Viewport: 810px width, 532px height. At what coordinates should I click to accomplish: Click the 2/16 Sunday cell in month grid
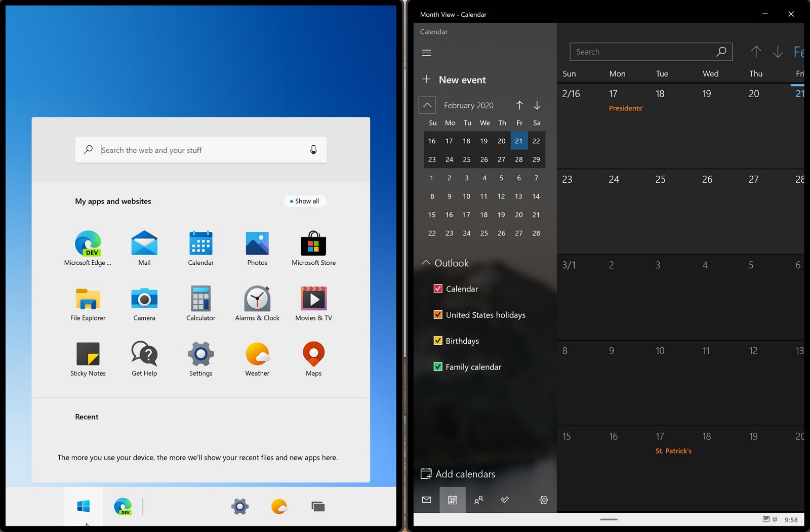(x=580, y=126)
